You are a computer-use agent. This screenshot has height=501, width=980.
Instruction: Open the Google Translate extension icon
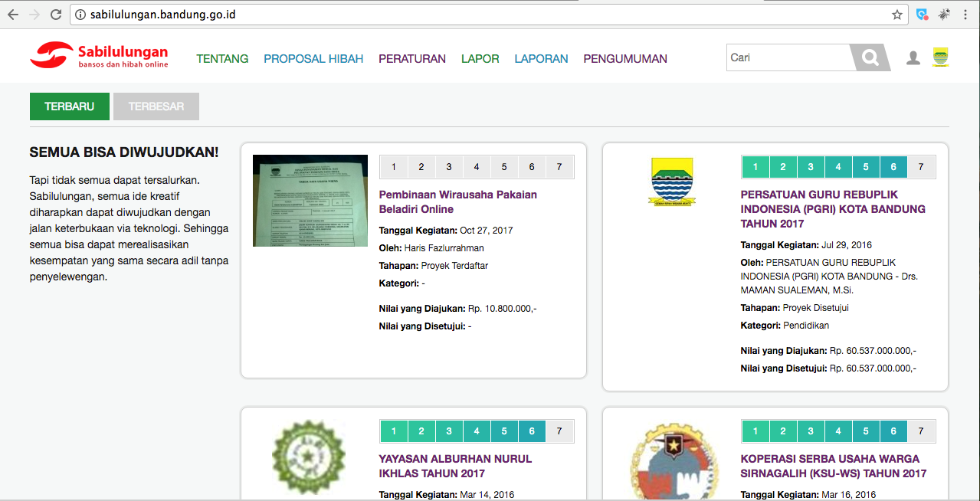tap(923, 15)
